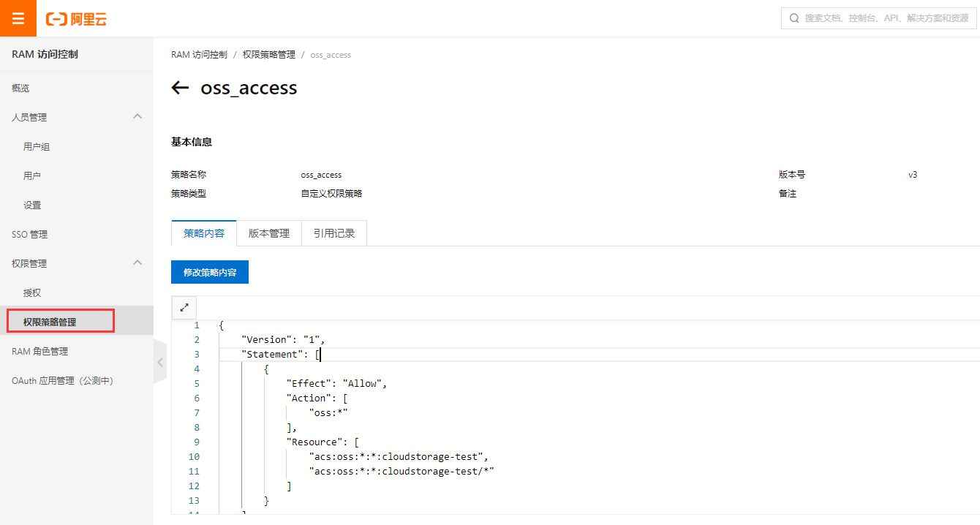Click the "oss:*" line in the editor
This screenshot has width=980, height=525.
tap(328, 412)
